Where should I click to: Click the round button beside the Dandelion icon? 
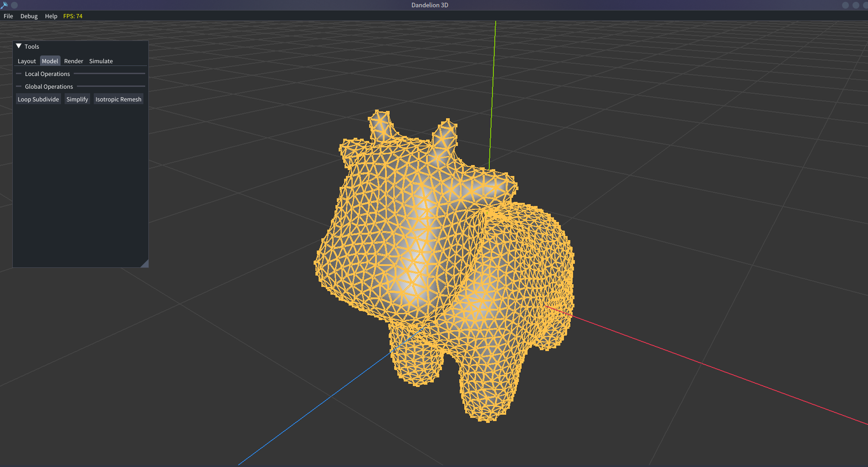pos(15,5)
